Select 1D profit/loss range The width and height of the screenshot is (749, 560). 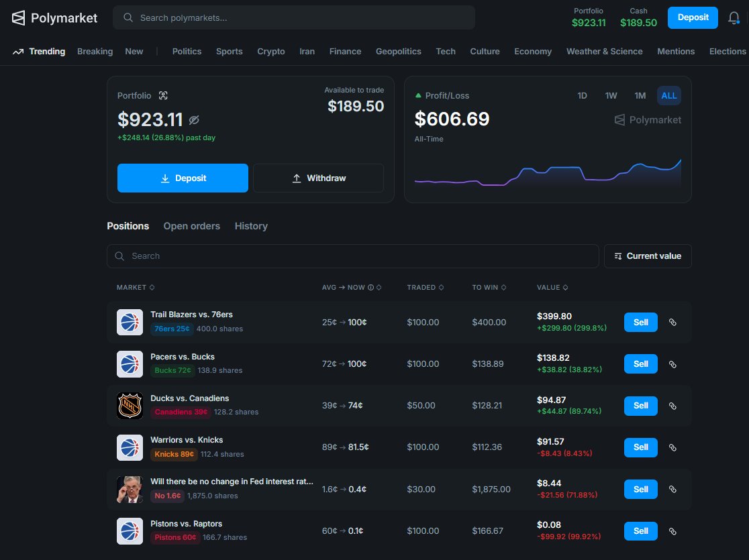[x=582, y=95]
